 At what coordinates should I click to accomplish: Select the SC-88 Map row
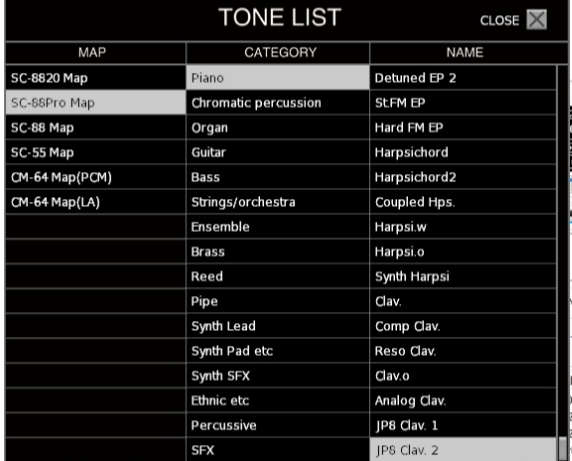coord(96,128)
